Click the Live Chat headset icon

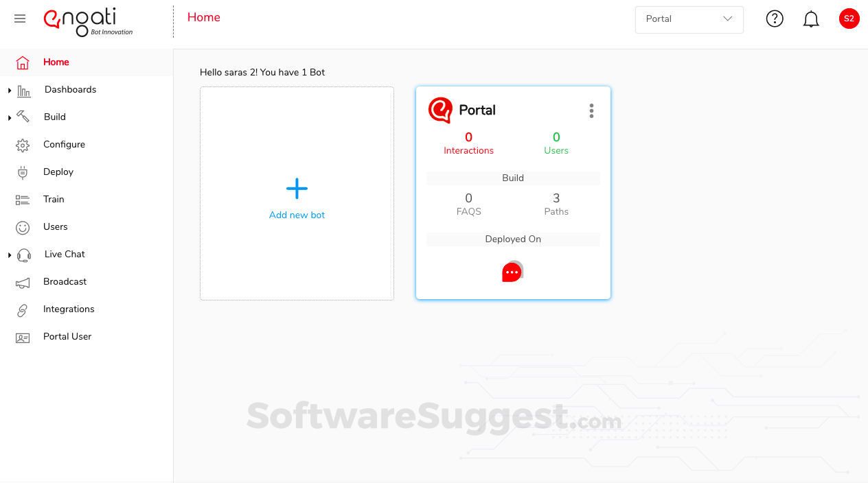[x=23, y=254]
